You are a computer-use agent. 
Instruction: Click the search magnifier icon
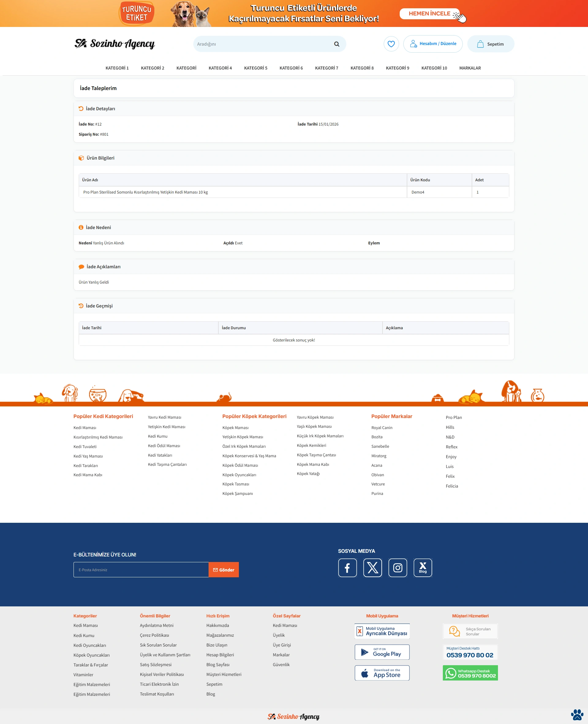tap(336, 44)
